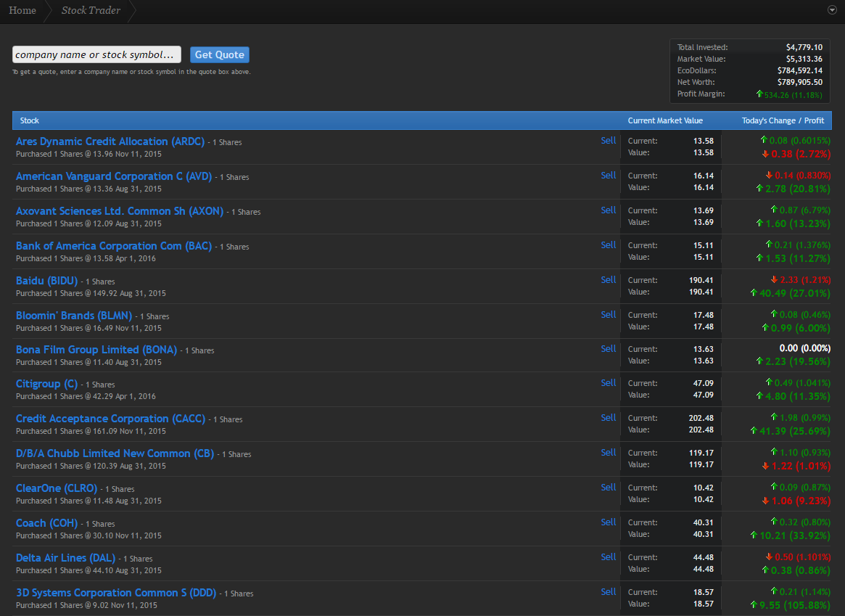Click DDD profit 9.55 (105.88%)
The width and height of the screenshot is (845, 616).
pos(795,606)
